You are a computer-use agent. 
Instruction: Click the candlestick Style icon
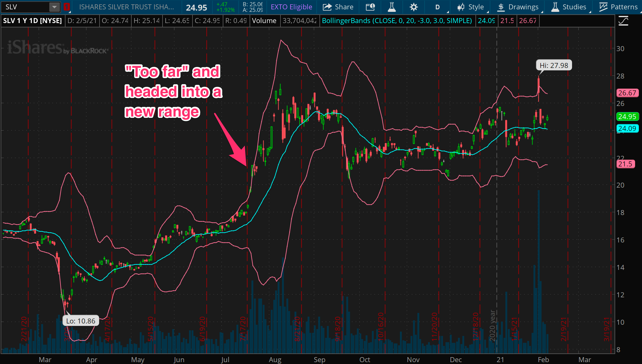(x=461, y=7)
